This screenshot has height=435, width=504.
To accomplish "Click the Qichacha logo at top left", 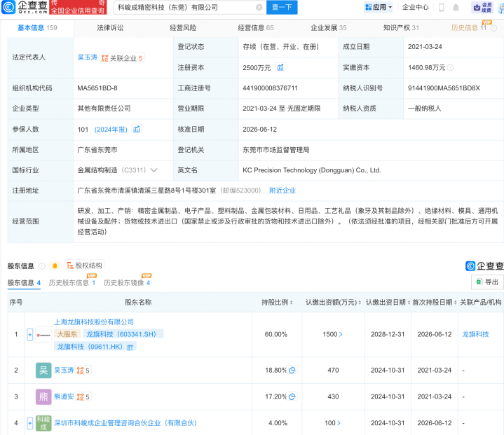I will (25, 8).
